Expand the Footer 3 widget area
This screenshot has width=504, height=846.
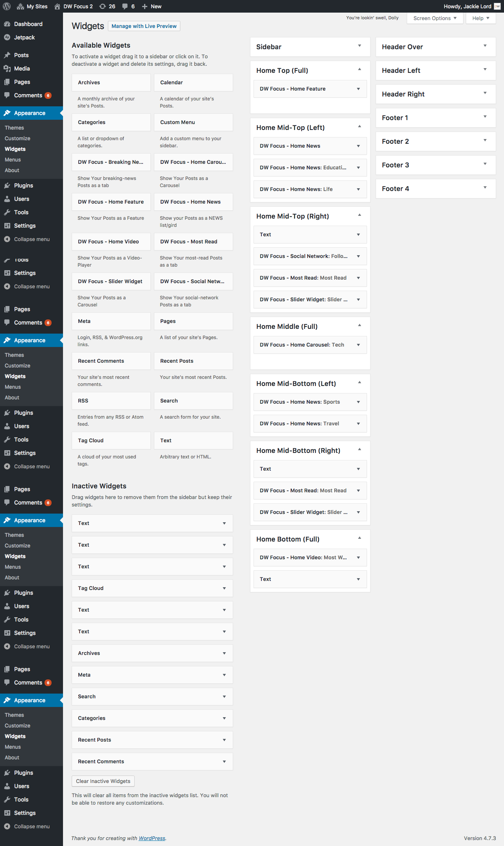pyautogui.click(x=485, y=164)
